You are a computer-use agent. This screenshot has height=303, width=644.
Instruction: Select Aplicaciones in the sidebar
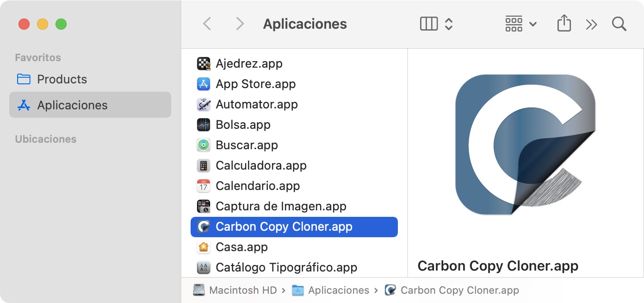[x=90, y=105]
